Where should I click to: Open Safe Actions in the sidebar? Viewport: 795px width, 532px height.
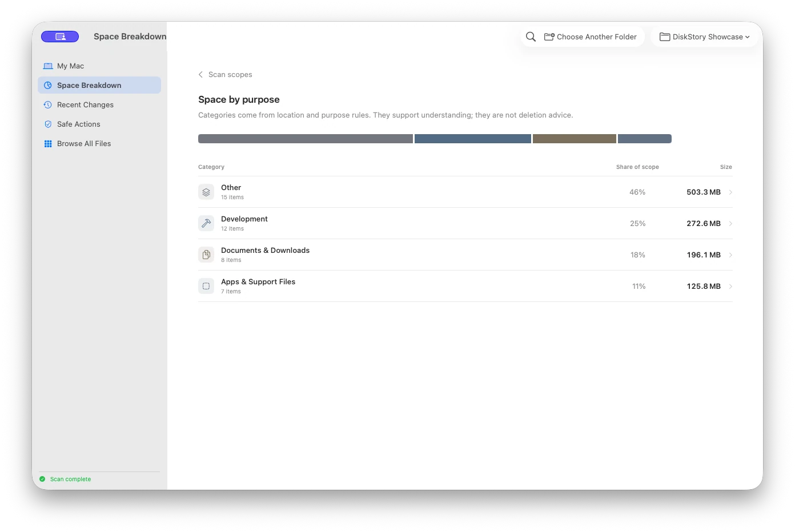tap(99, 124)
